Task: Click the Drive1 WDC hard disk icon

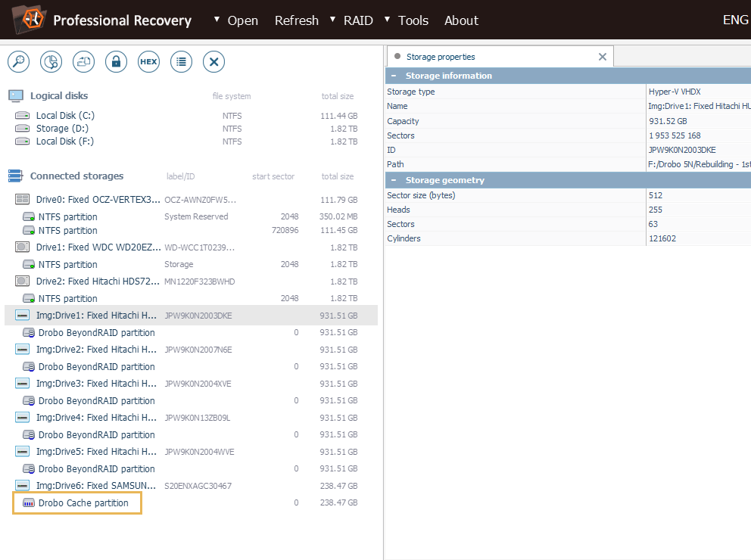Action: coord(22,247)
